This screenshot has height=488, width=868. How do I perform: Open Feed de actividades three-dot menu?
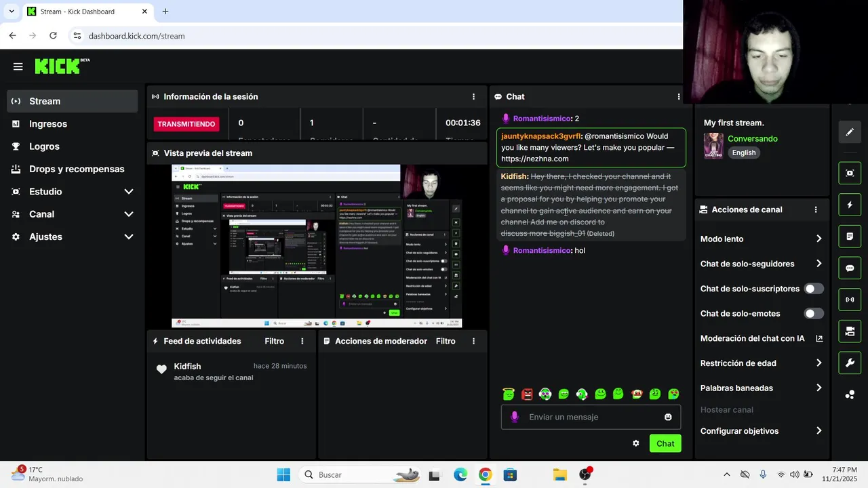tap(302, 342)
